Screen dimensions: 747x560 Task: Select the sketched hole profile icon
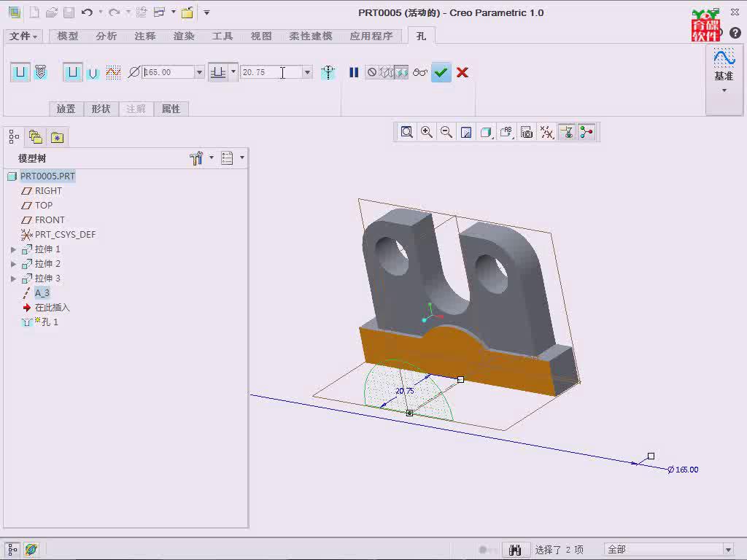[113, 72]
